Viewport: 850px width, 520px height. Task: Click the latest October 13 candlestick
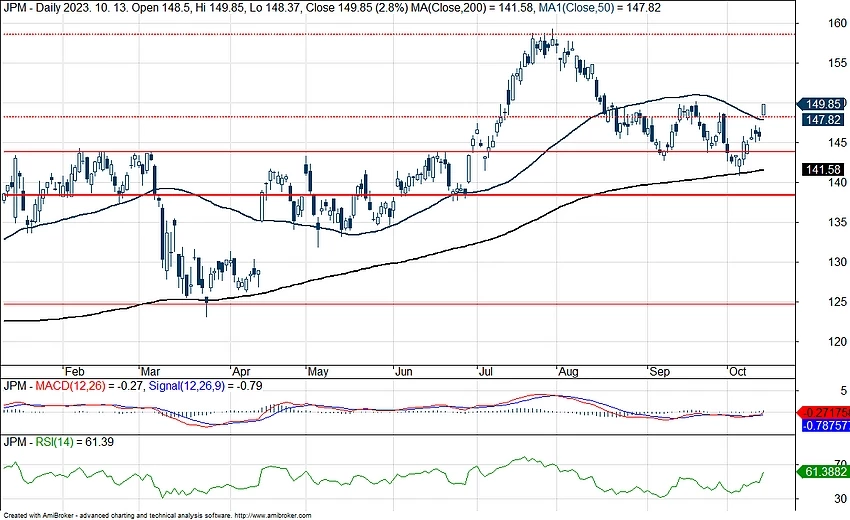(764, 110)
